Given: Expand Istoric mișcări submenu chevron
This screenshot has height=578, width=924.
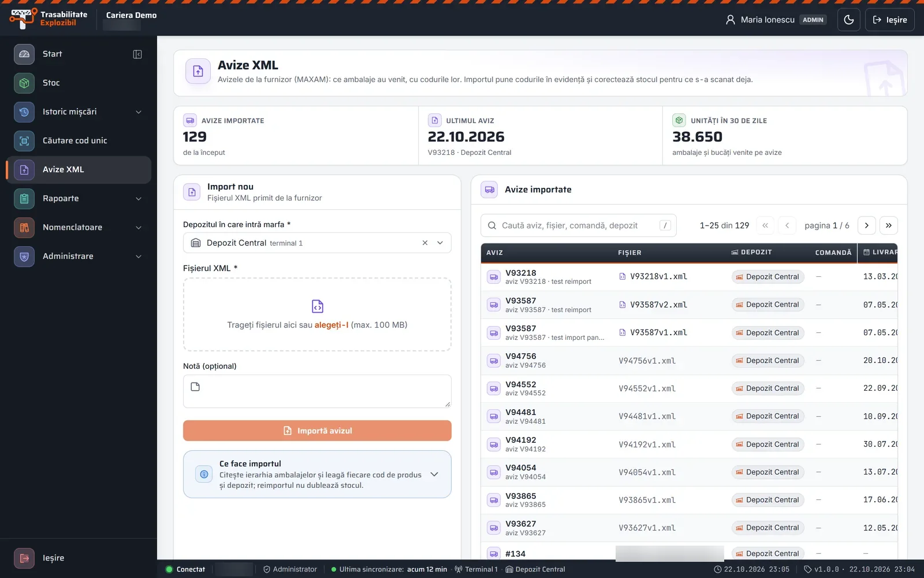Looking at the screenshot, I should coord(139,112).
